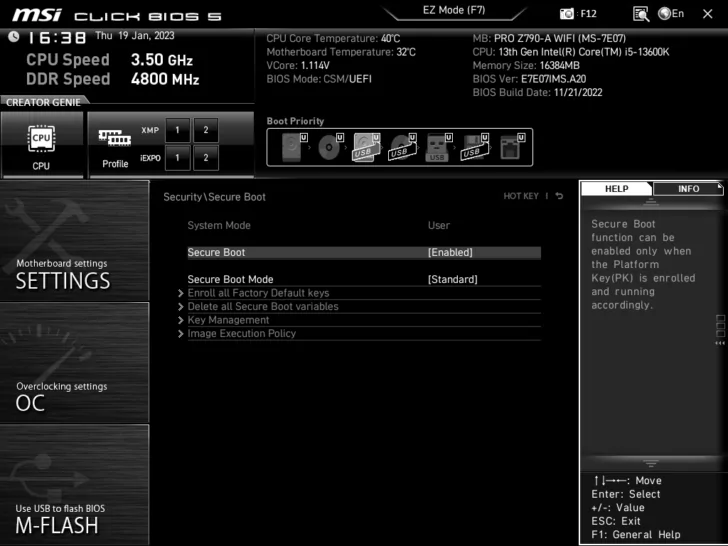Switch to the HELP tab

617,188
